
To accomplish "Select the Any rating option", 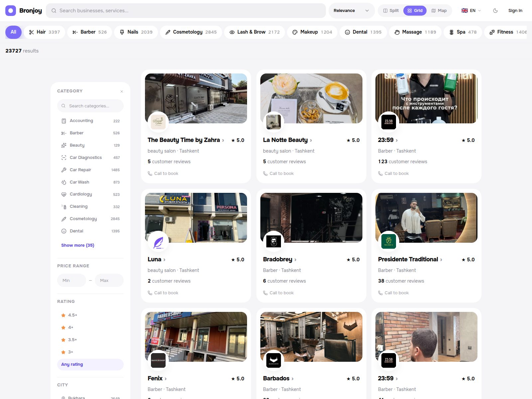I will pyautogui.click(x=90, y=364).
